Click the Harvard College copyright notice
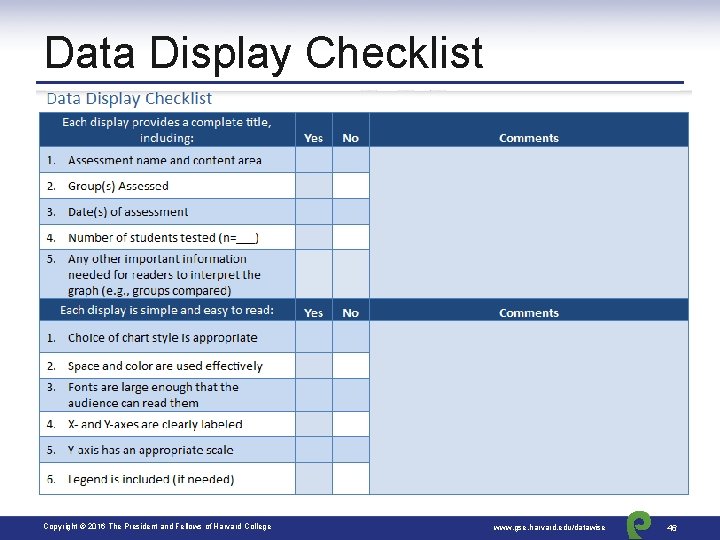Image resolution: width=720 pixels, height=540 pixels. click(x=157, y=526)
